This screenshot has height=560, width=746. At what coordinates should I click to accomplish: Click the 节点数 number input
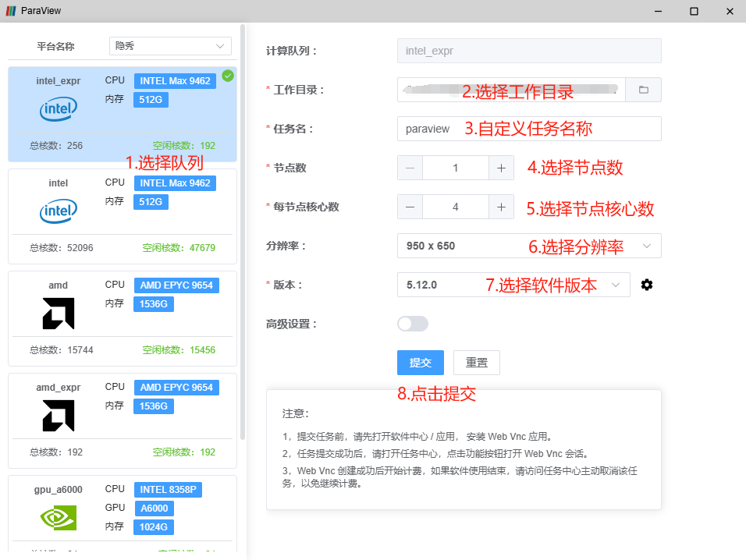[x=455, y=168]
